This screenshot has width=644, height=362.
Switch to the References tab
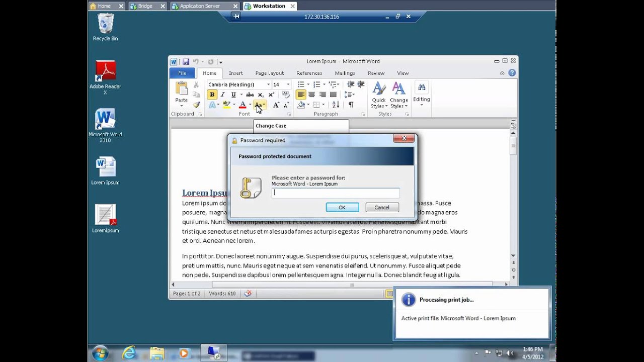click(x=309, y=73)
